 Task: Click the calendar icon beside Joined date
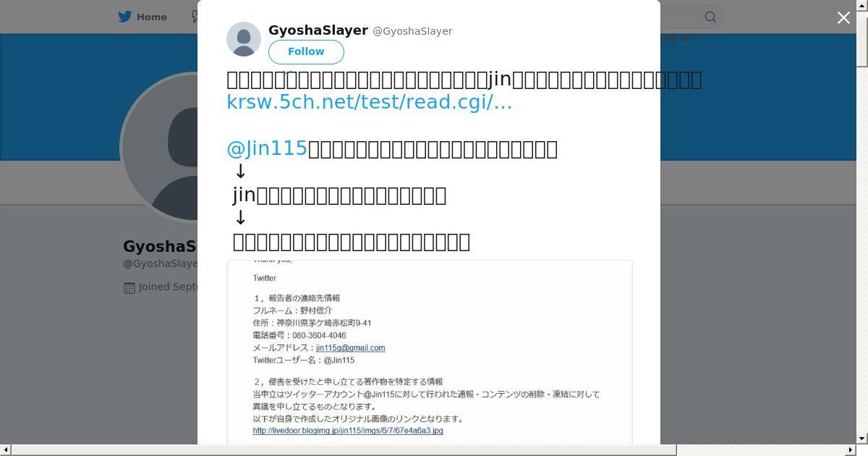(x=129, y=287)
